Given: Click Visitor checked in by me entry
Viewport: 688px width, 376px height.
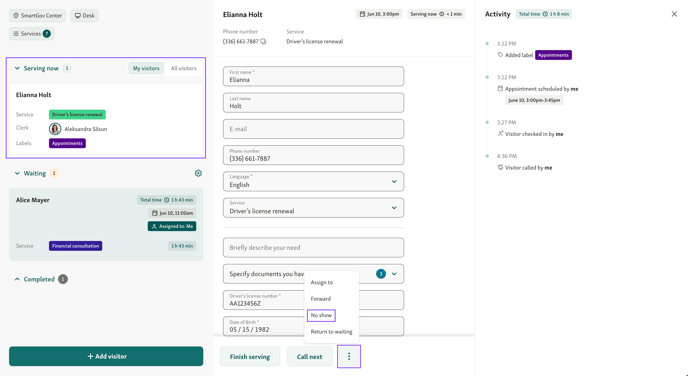Looking at the screenshot, I should point(530,134).
